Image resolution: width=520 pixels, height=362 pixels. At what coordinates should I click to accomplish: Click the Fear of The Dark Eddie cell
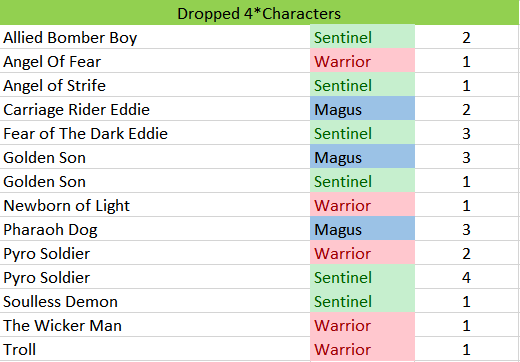point(155,133)
